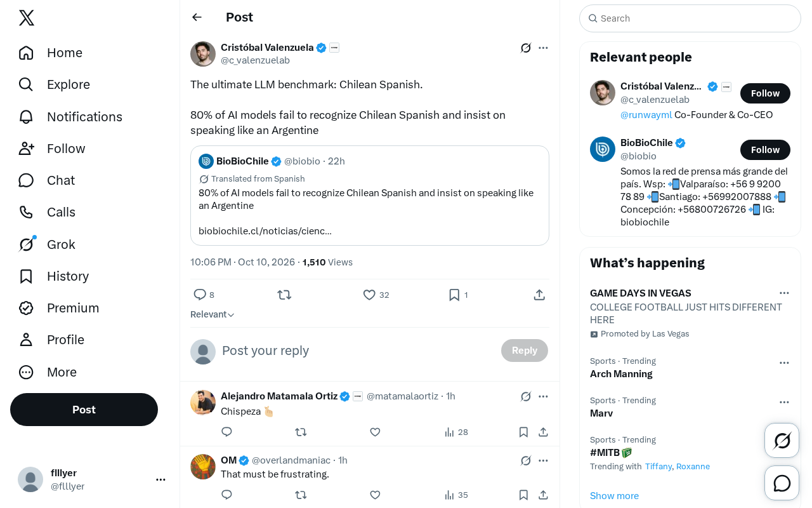
Task: Click the repost icon on the main post
Action: (x=284, y=295)
